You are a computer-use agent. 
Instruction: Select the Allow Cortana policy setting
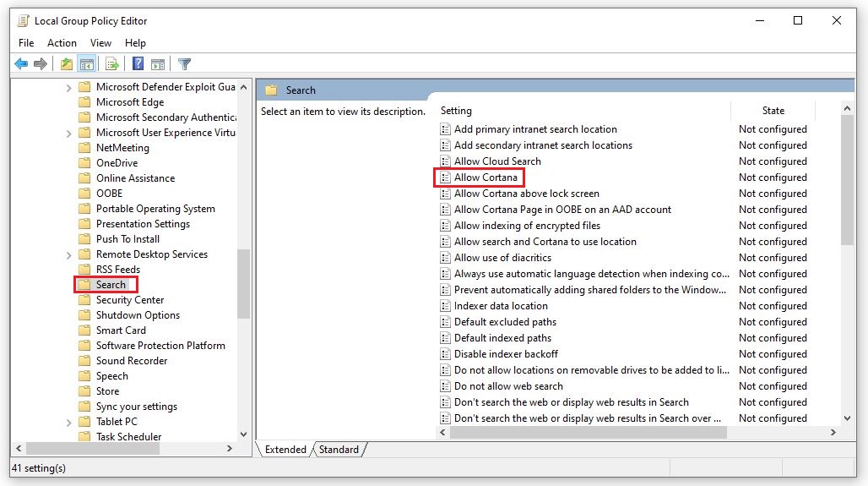click(x=486, y=177)
